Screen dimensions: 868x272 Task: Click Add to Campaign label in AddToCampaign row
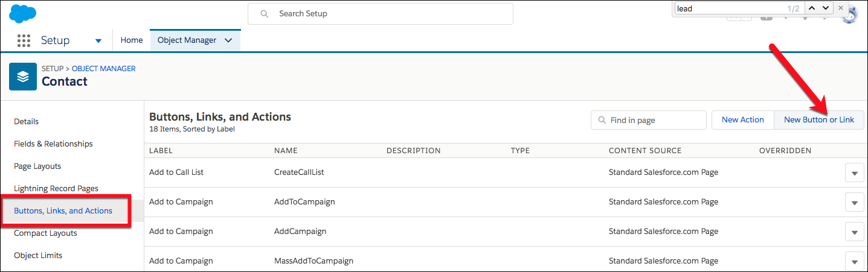point(181,202)
